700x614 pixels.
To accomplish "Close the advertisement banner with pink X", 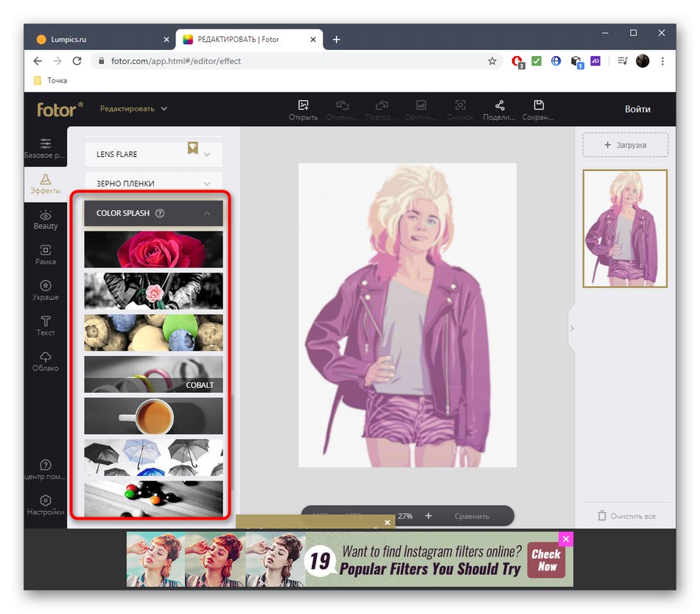I will [565, 539].
